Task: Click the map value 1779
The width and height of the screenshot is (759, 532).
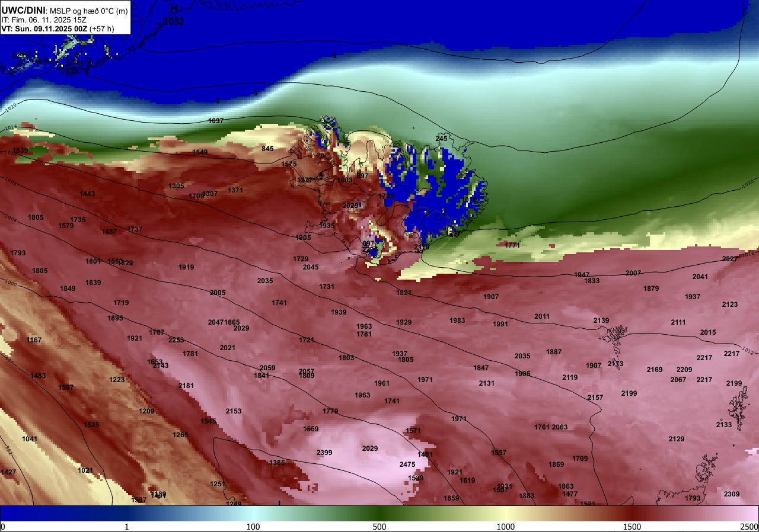Action: [x=330, y=411]
